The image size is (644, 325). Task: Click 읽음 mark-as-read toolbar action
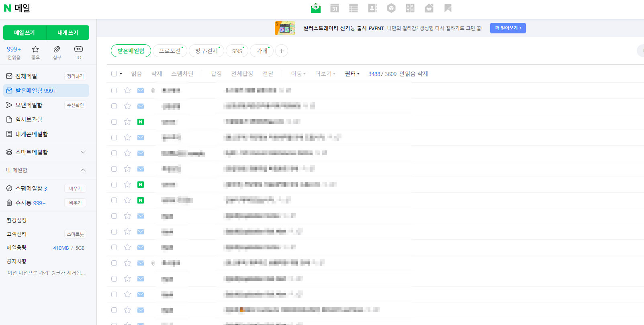[137, 74]
